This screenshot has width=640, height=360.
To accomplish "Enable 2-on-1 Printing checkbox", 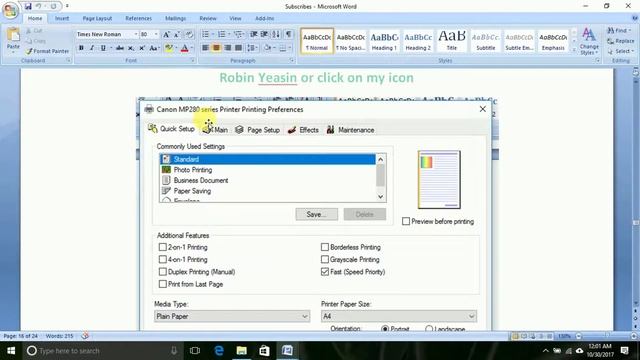I will pos(162,247).
